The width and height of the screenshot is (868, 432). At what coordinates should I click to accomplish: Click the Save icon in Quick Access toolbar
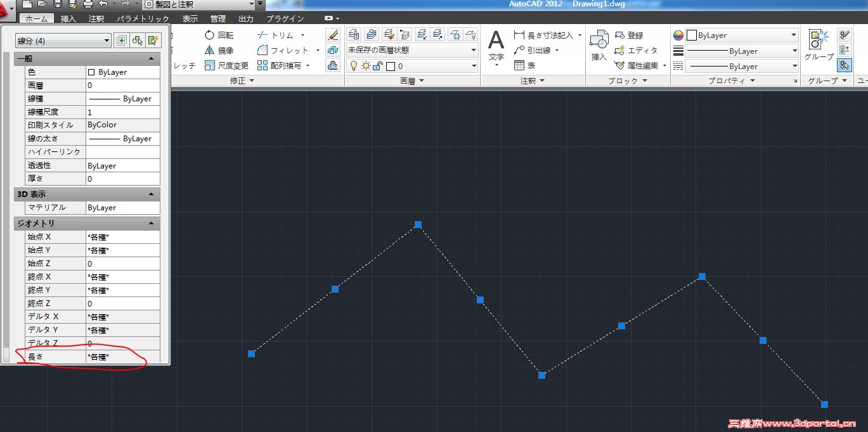pyautogui.click(x=57, y=4)
